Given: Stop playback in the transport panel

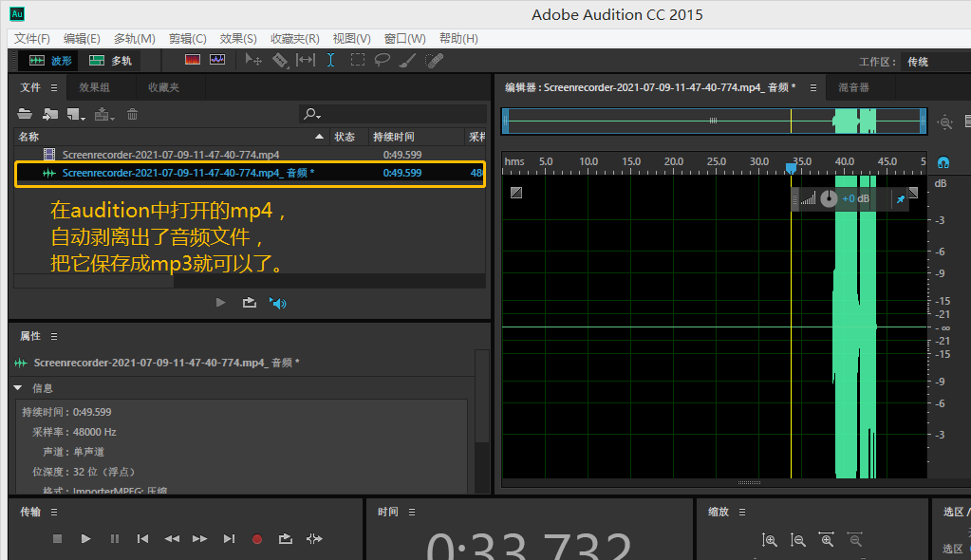Looking at the screenshot, I should tap(57, 539).
